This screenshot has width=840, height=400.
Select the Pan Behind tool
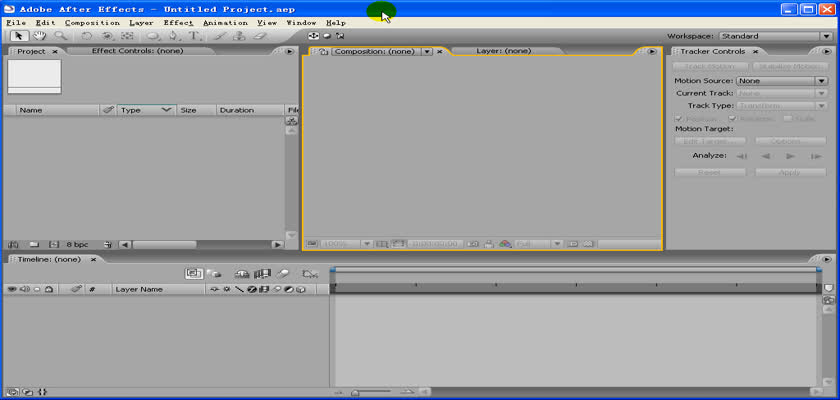127,36
